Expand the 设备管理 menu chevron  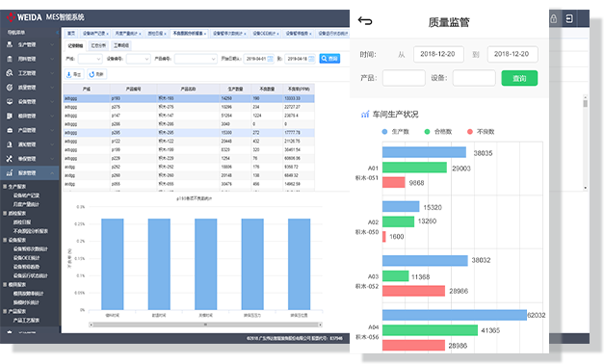[52, 102]
